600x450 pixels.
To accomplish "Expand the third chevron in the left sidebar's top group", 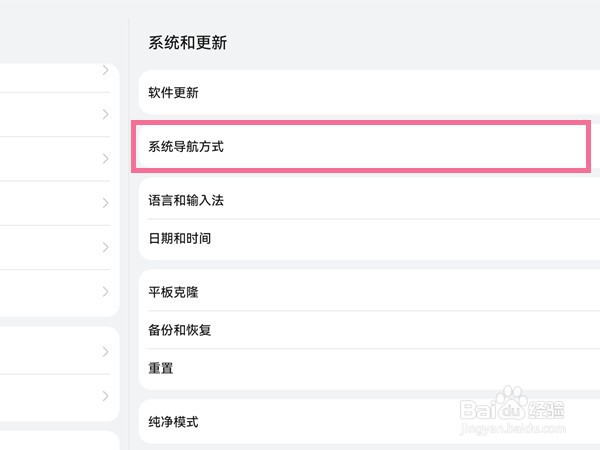I will (106, 158).
